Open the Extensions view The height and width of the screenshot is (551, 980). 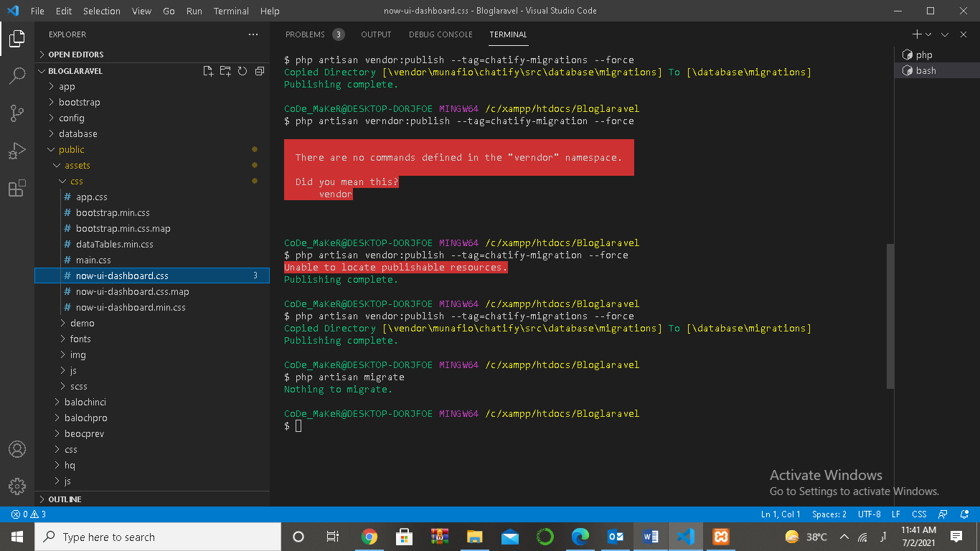(x=17, y=182)
